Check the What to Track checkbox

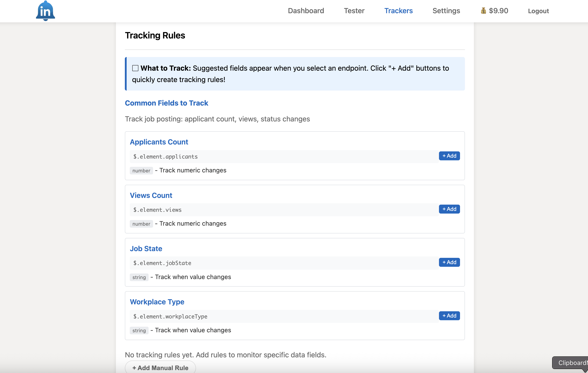pos(135,68)
